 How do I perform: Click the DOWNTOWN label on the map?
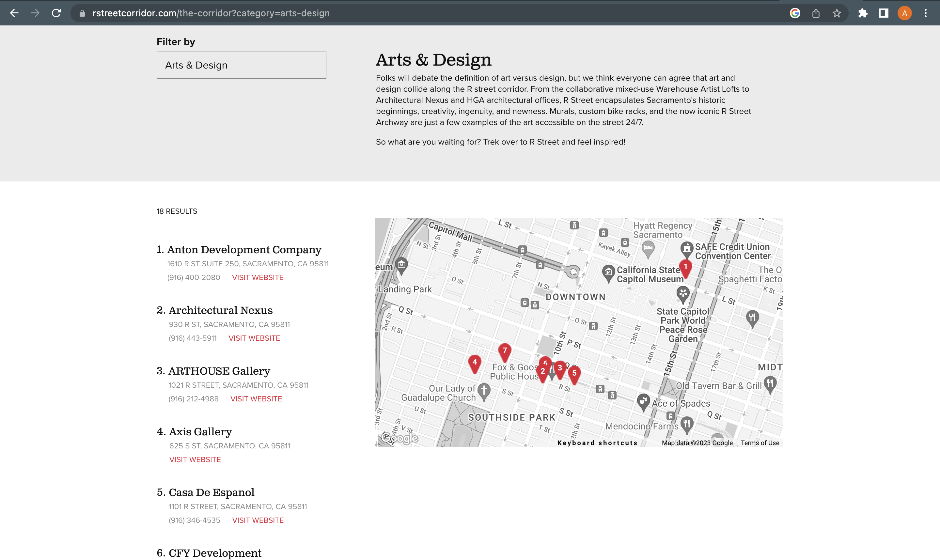(x=575, y=297)
